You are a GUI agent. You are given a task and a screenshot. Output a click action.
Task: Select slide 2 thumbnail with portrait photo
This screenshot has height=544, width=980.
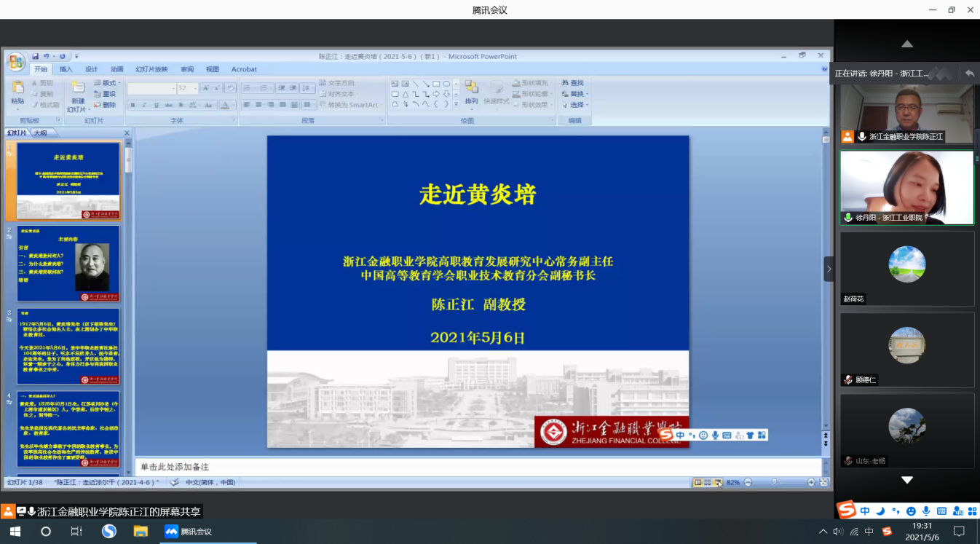click(68, 263)
